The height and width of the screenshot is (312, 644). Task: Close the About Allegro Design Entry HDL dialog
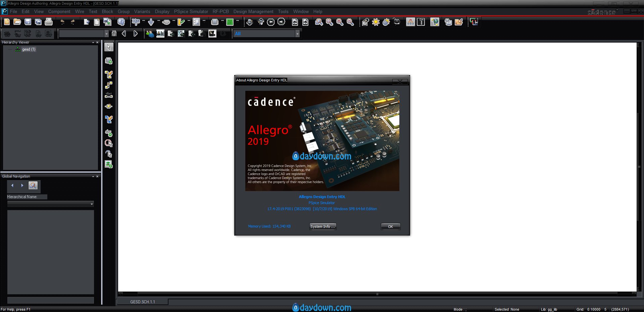[400, 81]
